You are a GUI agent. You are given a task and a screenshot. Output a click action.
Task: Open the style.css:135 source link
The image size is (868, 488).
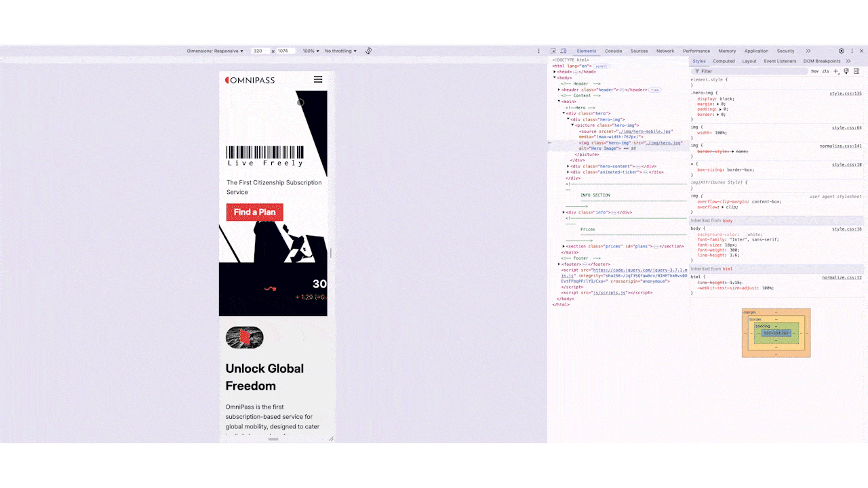846,94
